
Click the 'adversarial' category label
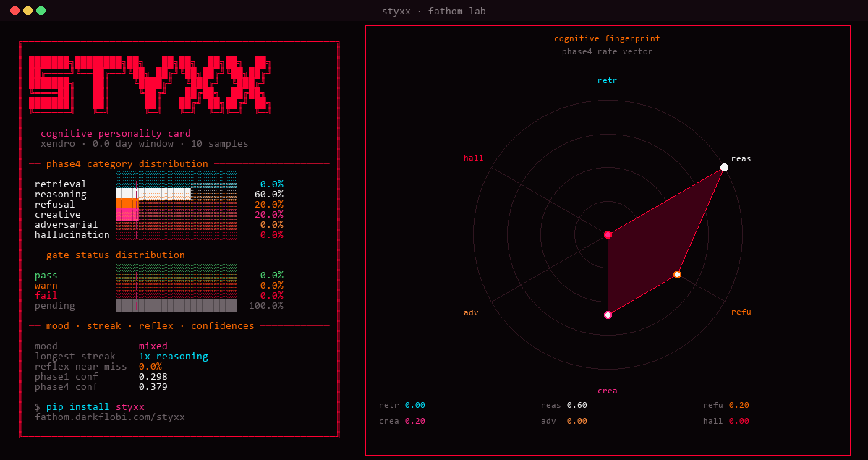[67, 225]
